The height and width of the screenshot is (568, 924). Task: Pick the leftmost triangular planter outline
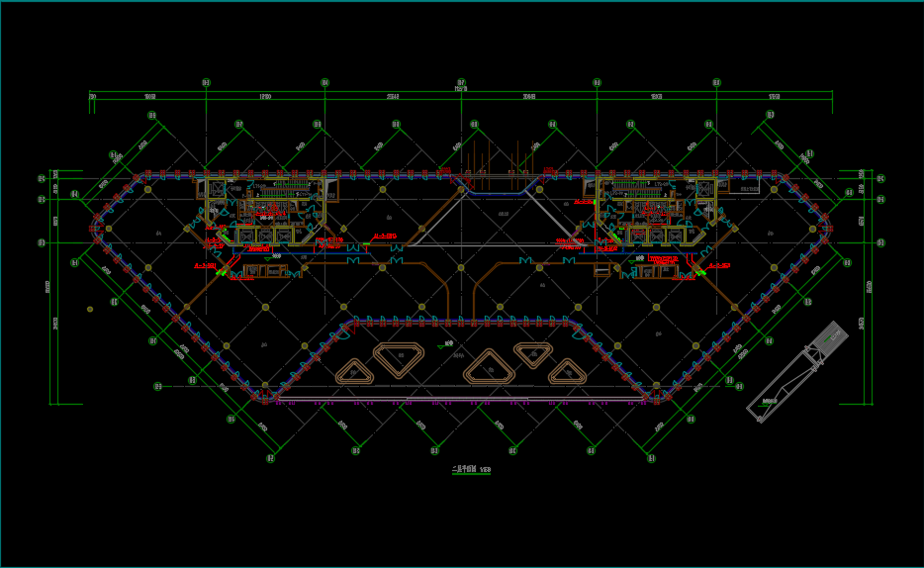(x=354, y=372)
